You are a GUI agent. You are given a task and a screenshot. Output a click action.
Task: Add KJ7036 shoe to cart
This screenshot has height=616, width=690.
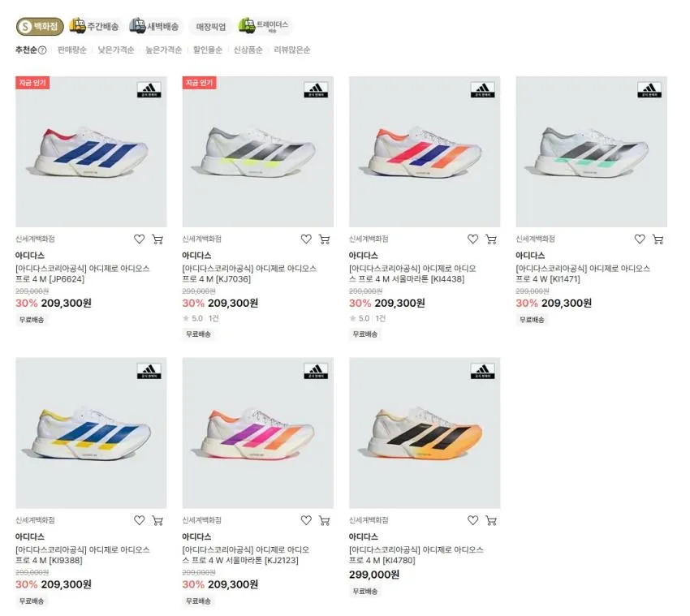[x=325, y=239]
